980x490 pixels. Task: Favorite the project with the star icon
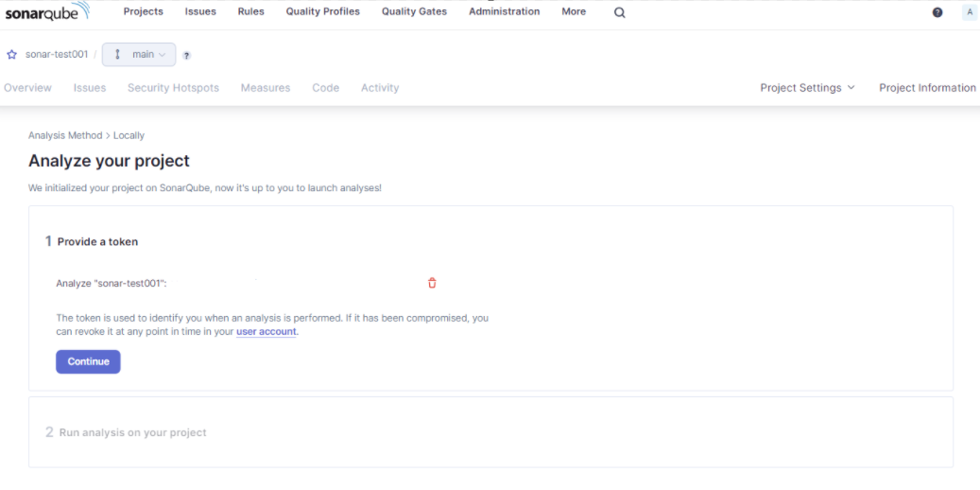[11, 55]
